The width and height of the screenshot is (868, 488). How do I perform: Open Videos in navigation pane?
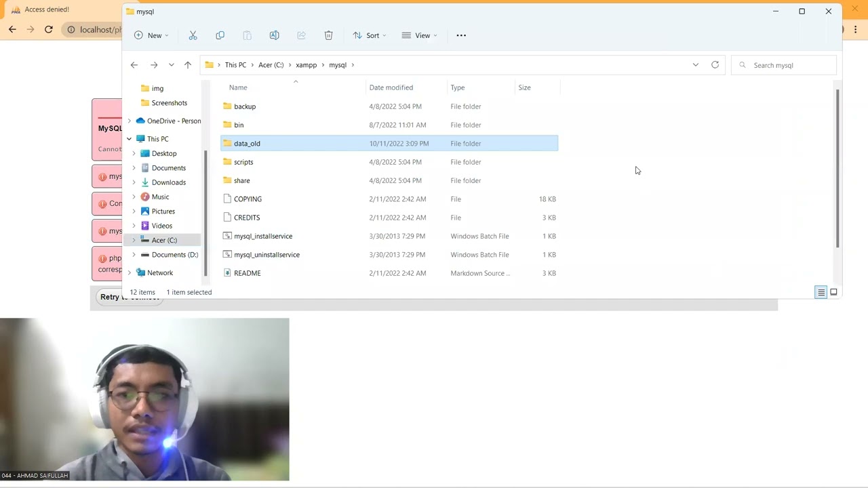pyautogui.click(x=161, y=226)
